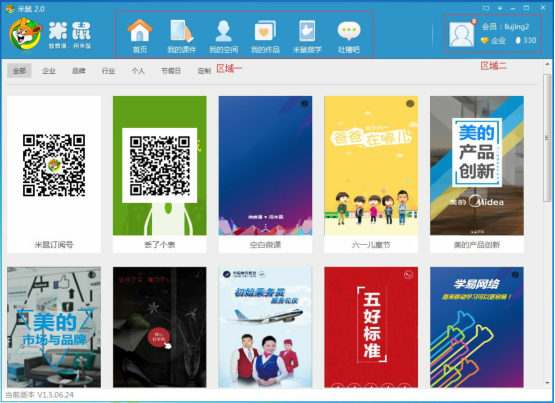Screen dimensions: 555x403
Task: Click the 米鼠订阅号 caption text
Action: pos(54,244)
